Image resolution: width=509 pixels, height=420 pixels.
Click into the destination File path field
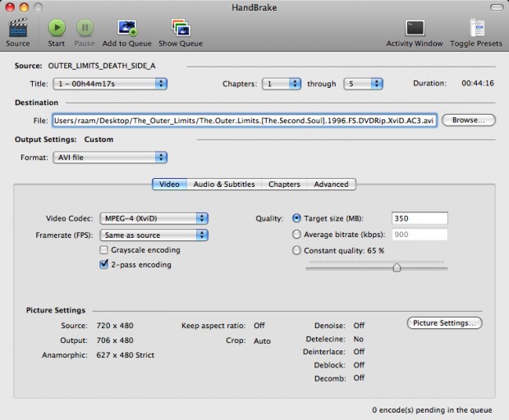click(245, 121)
